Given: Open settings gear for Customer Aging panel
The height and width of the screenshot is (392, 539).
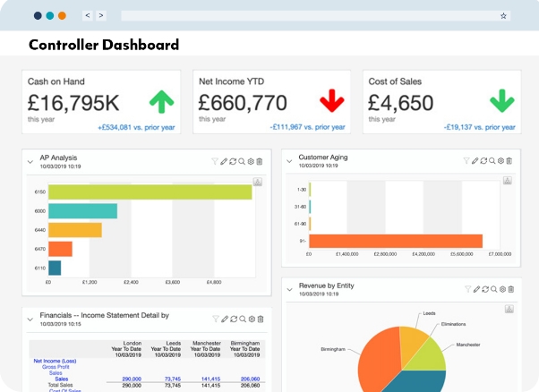Looking at the screenshot, I should click(x=500, y=161).
